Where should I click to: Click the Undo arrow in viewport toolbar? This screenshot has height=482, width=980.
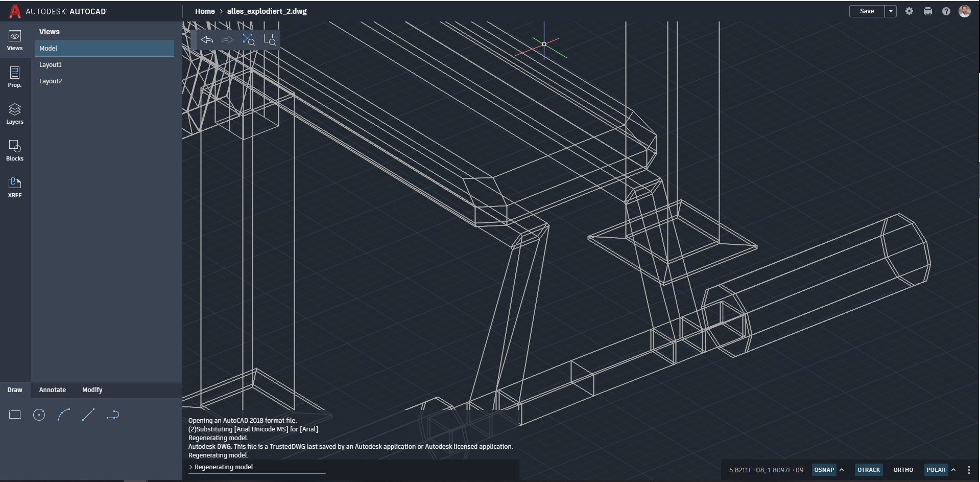tap(207, 39)
